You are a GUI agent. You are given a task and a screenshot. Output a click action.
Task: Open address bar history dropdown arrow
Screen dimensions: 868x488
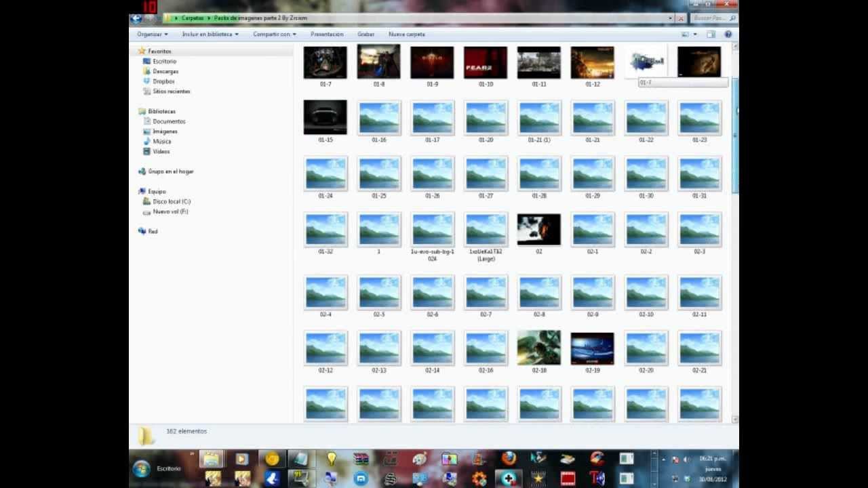click(x=671, y=18)
